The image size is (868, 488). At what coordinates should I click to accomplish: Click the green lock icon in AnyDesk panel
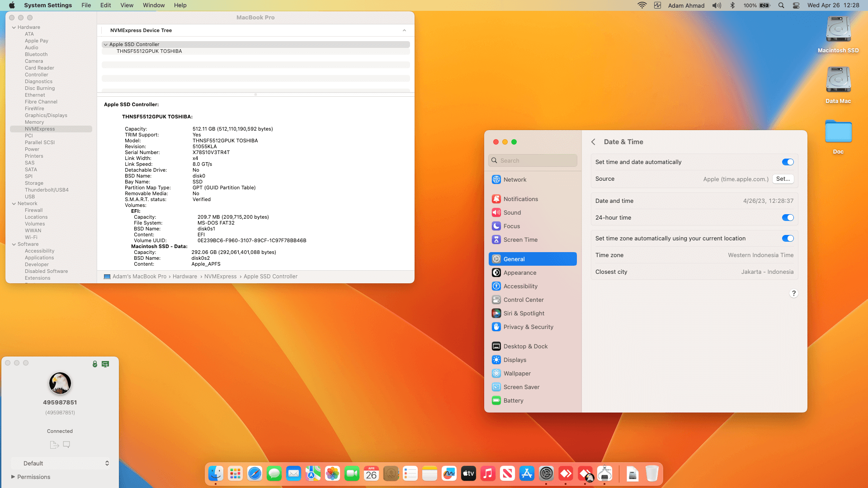[x=95, y=364]
